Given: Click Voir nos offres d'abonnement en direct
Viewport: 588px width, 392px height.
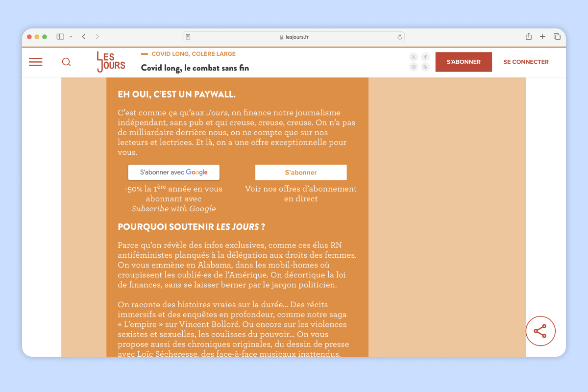Looking at the screenshot, I should point(301,194).
